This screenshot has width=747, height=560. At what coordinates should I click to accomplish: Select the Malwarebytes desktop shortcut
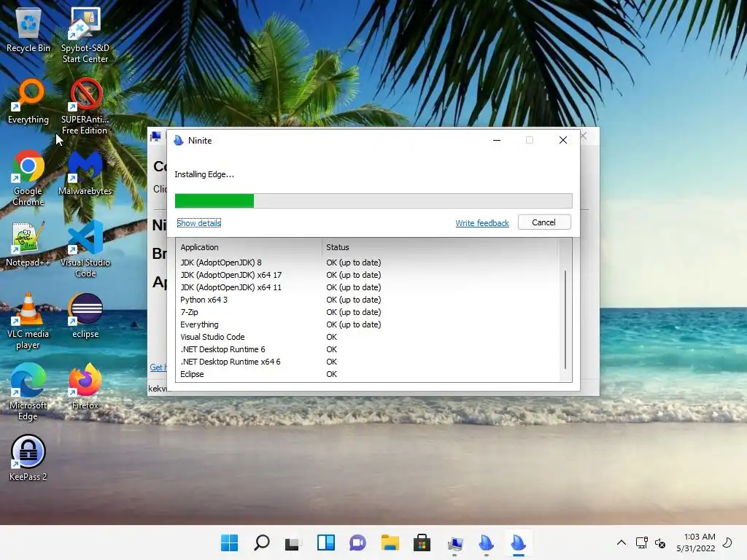tap(85, 173)
